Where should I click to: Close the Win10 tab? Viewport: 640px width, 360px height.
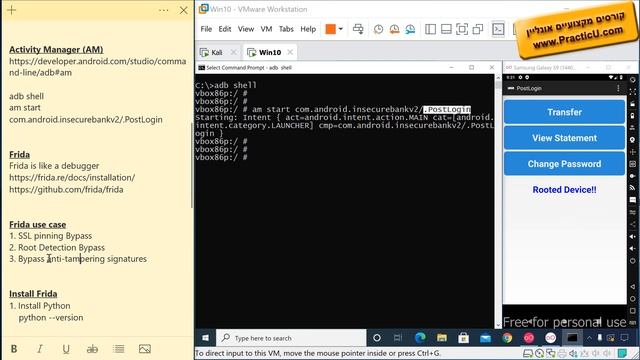(x=290, y=52)
